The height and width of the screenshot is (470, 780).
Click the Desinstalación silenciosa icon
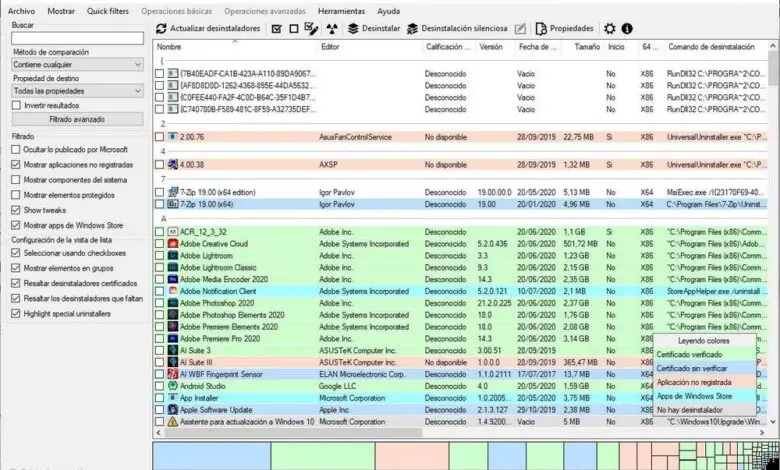(x=412, y=29)
